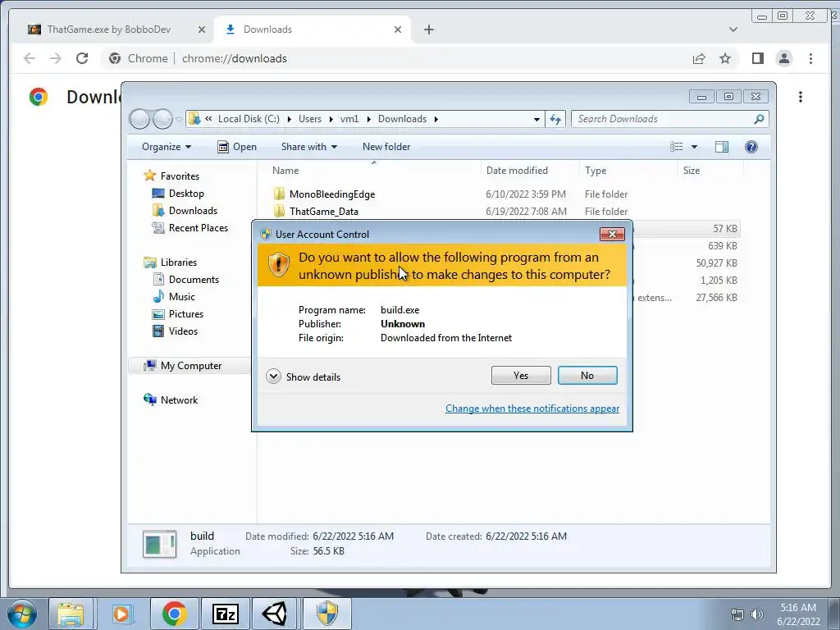Open Downloads page more actions menu
This screenshot has height=630, width=840.
pyautogui.click(x=801, y=97)
